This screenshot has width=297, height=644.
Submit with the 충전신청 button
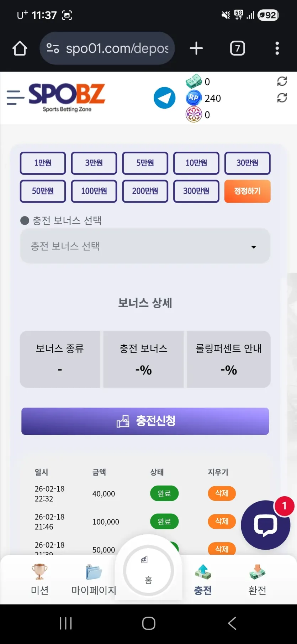pos(145,421)
